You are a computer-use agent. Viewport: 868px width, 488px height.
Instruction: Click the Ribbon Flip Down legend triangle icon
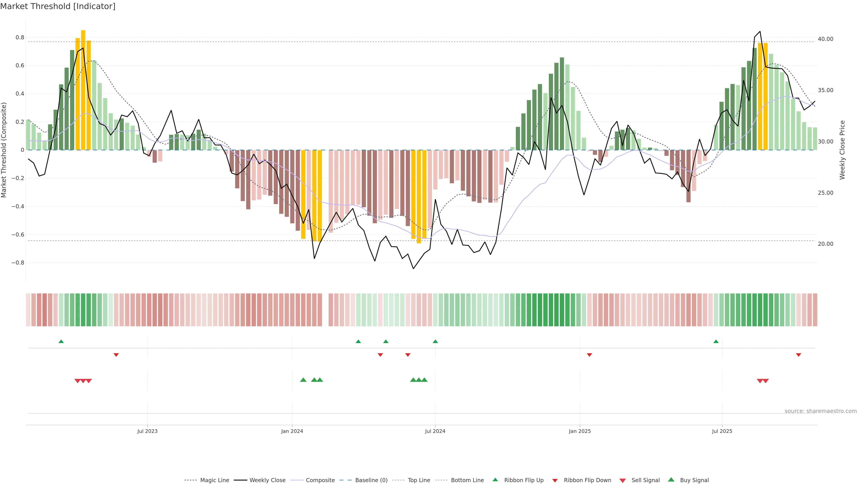tap(555, 481)
